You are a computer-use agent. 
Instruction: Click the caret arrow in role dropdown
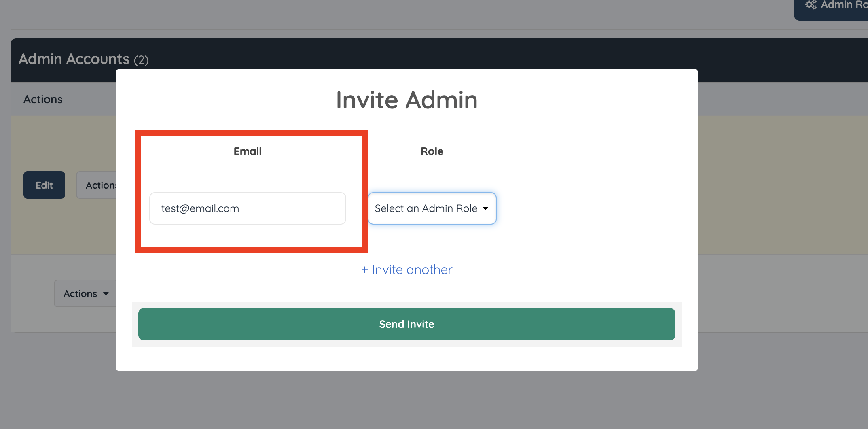[485, 208]
